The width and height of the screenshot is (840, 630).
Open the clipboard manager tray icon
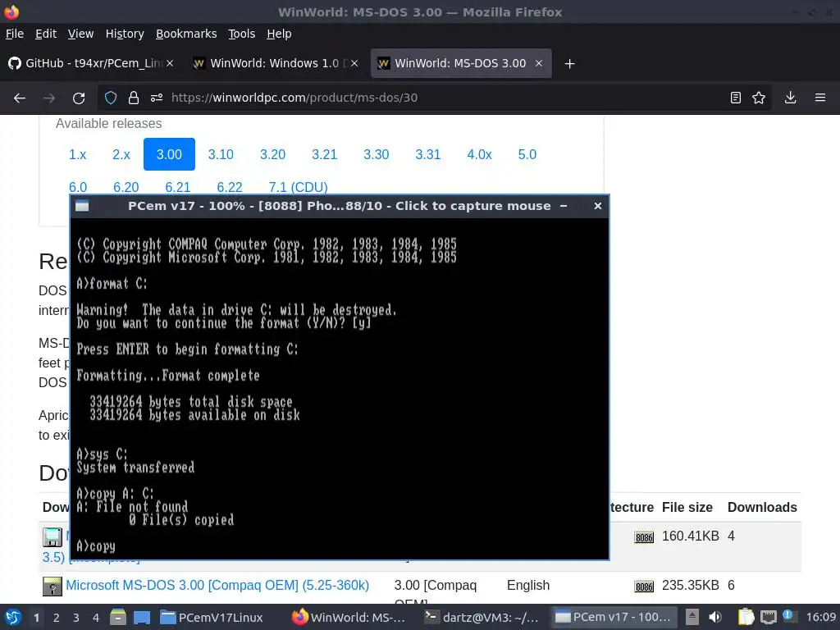click(746, 617)
